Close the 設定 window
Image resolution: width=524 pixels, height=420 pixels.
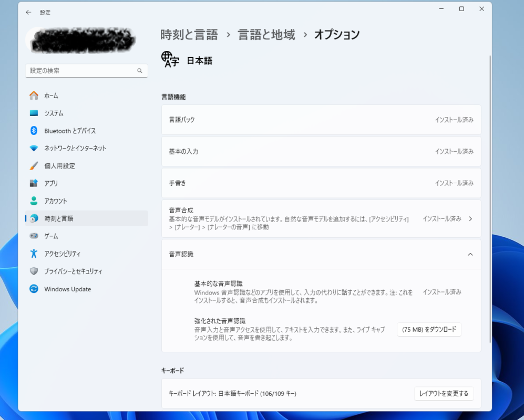[481, 9]
